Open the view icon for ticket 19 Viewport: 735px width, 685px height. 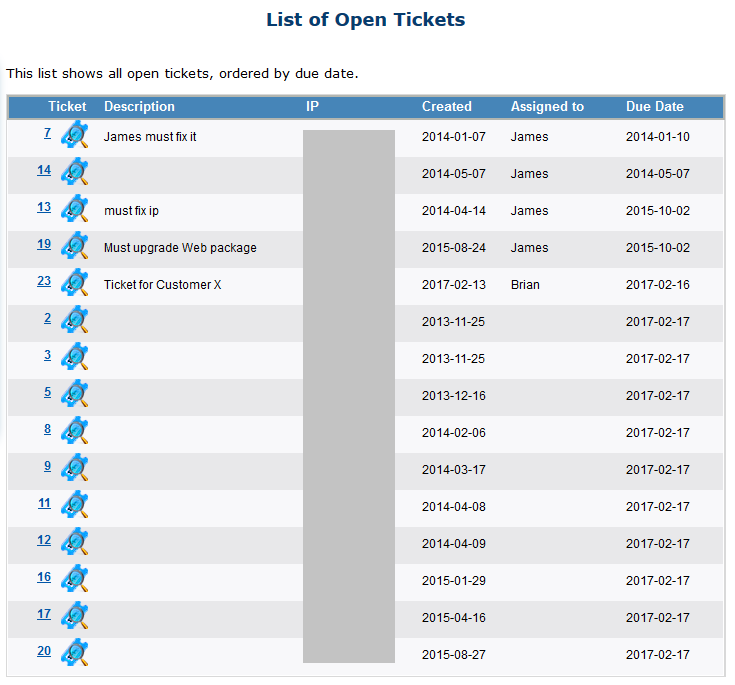[x=75, y=245]
